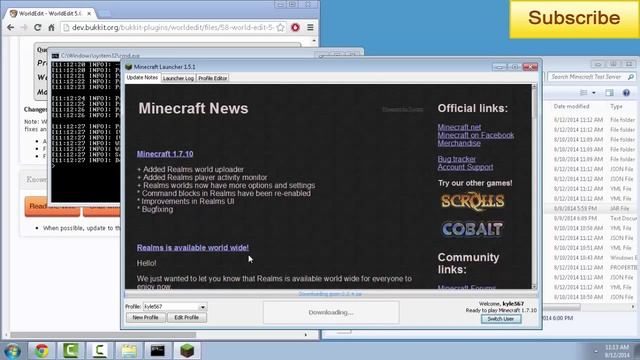Click the taskbar clock
Image resolution: width=640 pixels, height=360 pixels.
(x=617, y=351)
